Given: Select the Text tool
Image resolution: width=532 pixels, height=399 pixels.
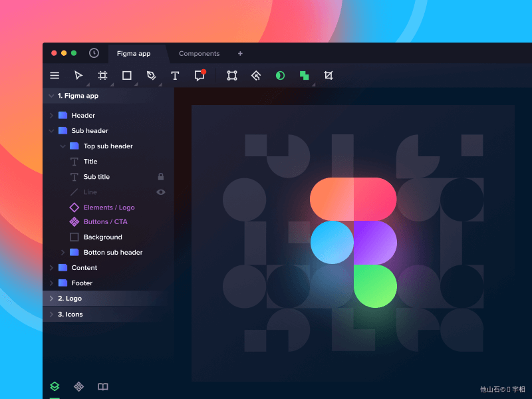Looking at the screenshot, I should 175,75.
